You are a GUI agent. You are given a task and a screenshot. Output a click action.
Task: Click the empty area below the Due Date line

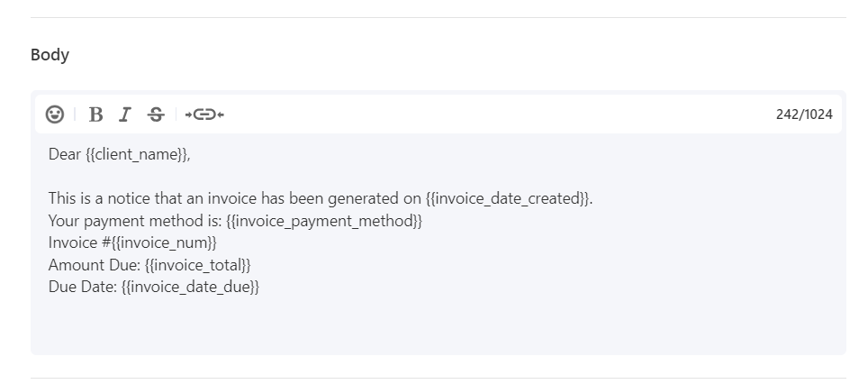(x=438, y=325)
